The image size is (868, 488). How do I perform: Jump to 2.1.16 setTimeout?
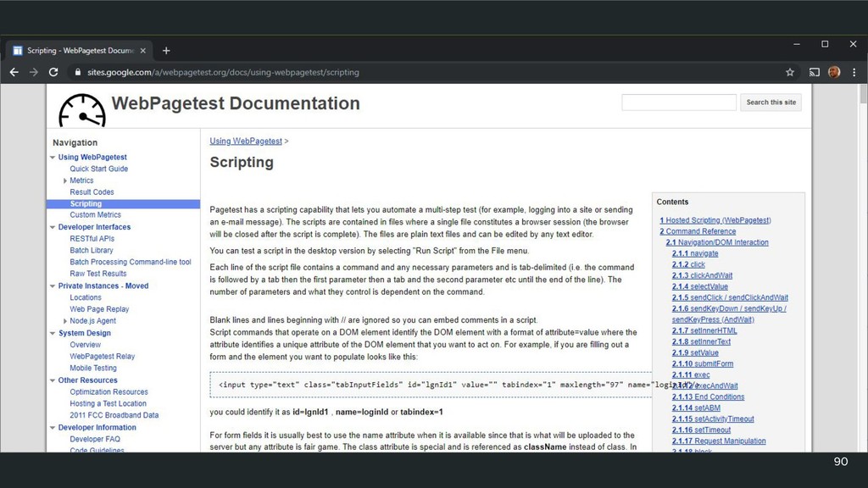click(x=701, y=430)
